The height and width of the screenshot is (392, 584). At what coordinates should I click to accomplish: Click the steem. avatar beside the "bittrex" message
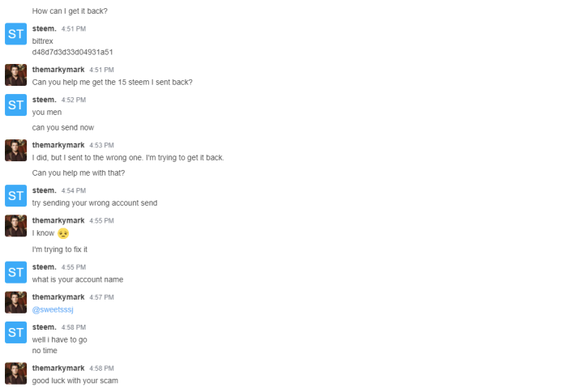click(x=16, y=34)
